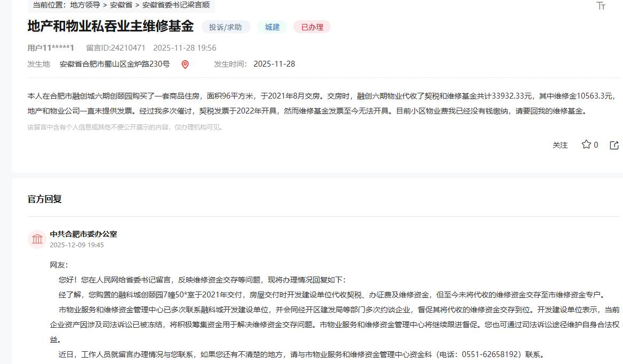Toggle the star favorite icon showing 0
This screenshot has width=623, height=364.
588,144
